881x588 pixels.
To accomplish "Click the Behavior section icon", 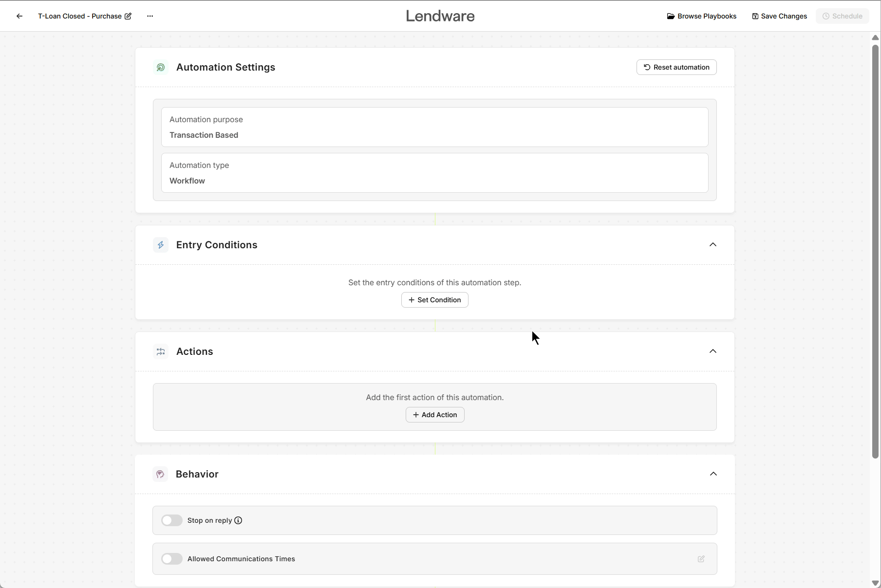I will pos(161,474).
